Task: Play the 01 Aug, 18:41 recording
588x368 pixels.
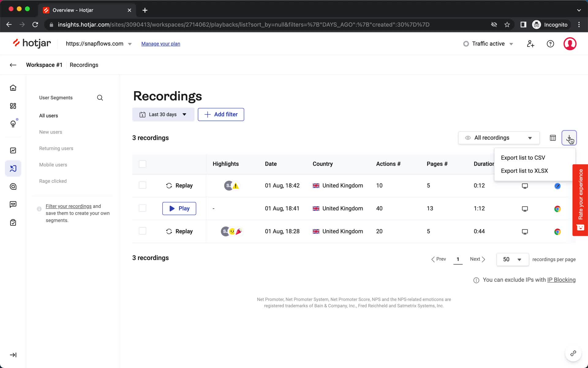Action: [179, 209]
